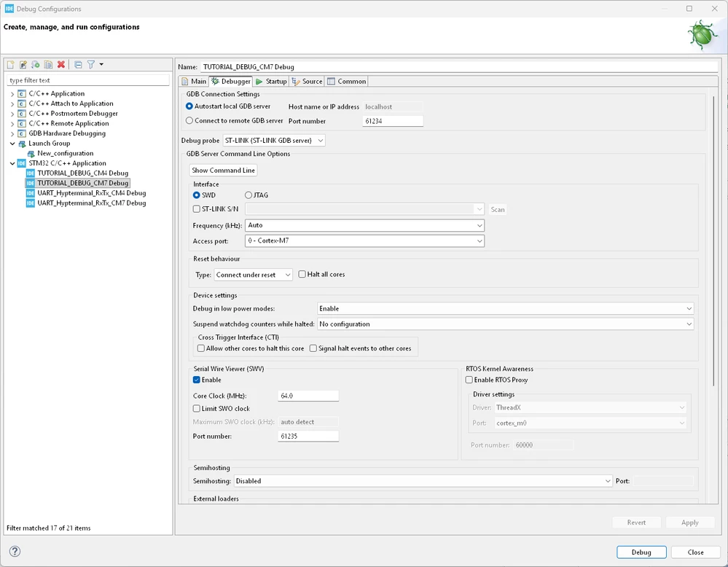The image size is (728, 567).
Task: Click the type filter text field
Action: pyautogui.click(x=88, y=80)
